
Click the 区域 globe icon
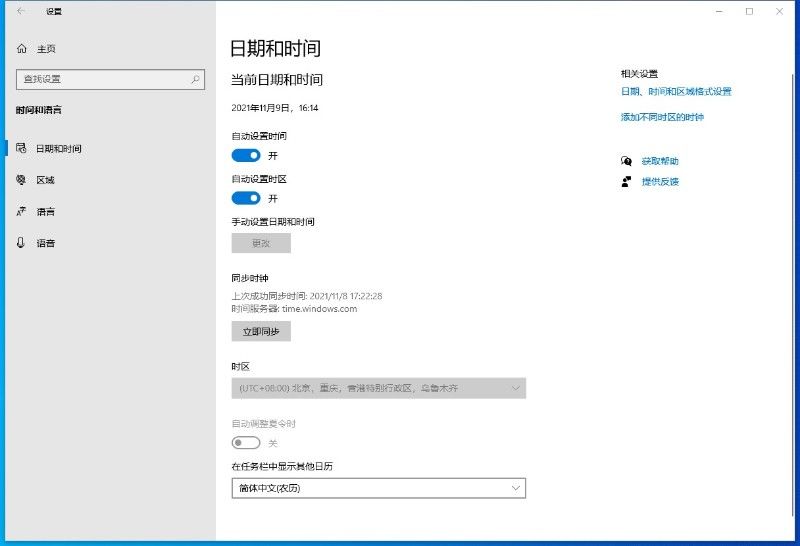[x=21, y=180]
